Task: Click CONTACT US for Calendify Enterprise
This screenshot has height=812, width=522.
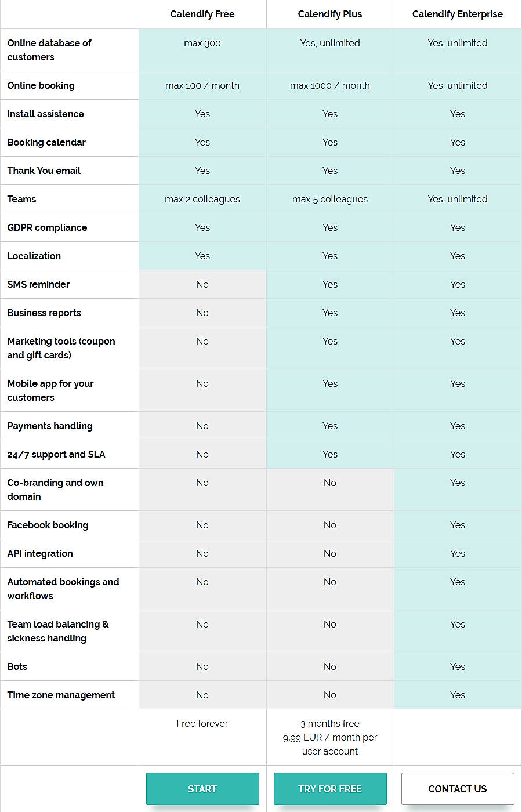Action: (x=457, y=789)
